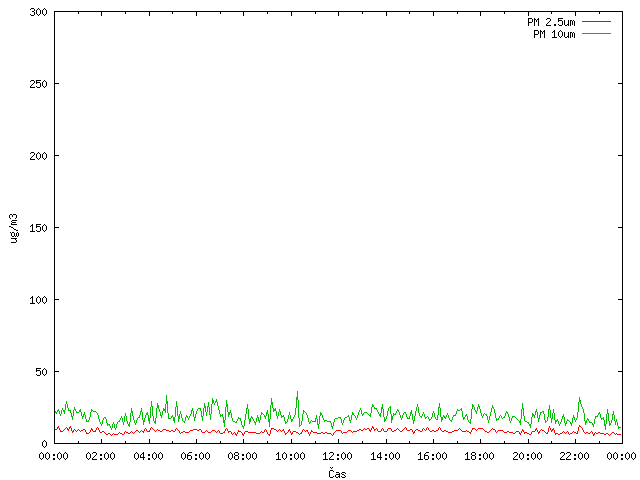Click the 150 y-axis value

click(x=38, y=228)
